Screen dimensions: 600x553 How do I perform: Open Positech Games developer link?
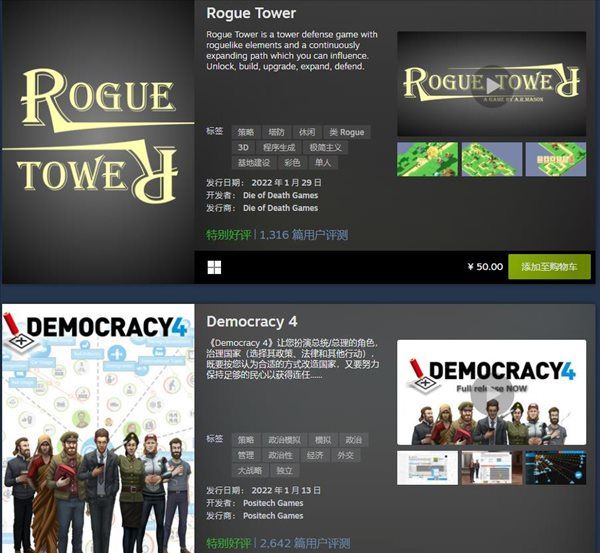pyautogui.click(x=273, y=503)
